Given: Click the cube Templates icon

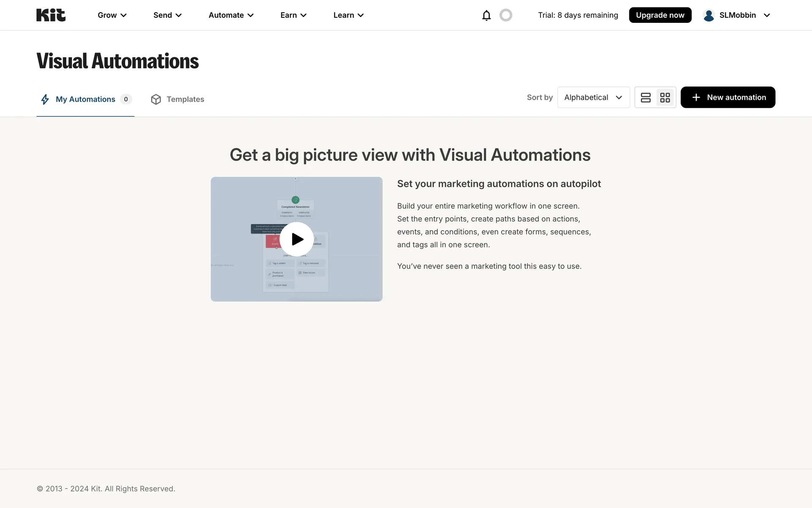Looking at the screenshot, I should pyautogui.click(x=156, y=99).
